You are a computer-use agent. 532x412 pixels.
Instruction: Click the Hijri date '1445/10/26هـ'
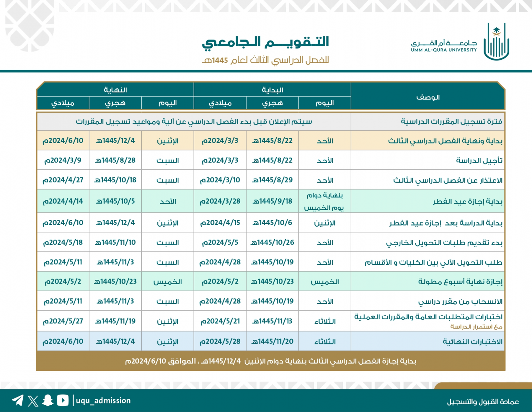(272, 242)
